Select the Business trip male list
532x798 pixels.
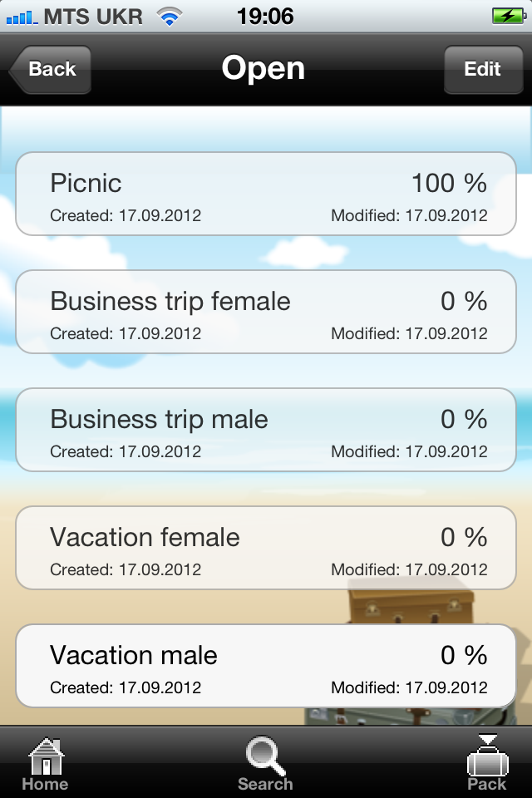point(266,430)
